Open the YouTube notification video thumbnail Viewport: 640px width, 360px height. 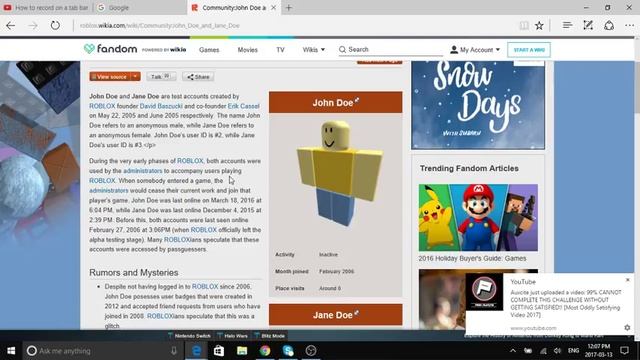point(484,291)
